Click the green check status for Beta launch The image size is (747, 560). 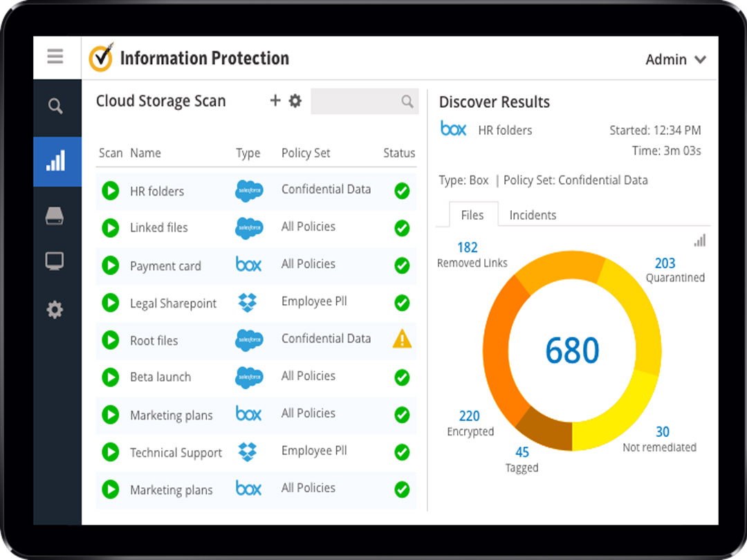[402, 377]
